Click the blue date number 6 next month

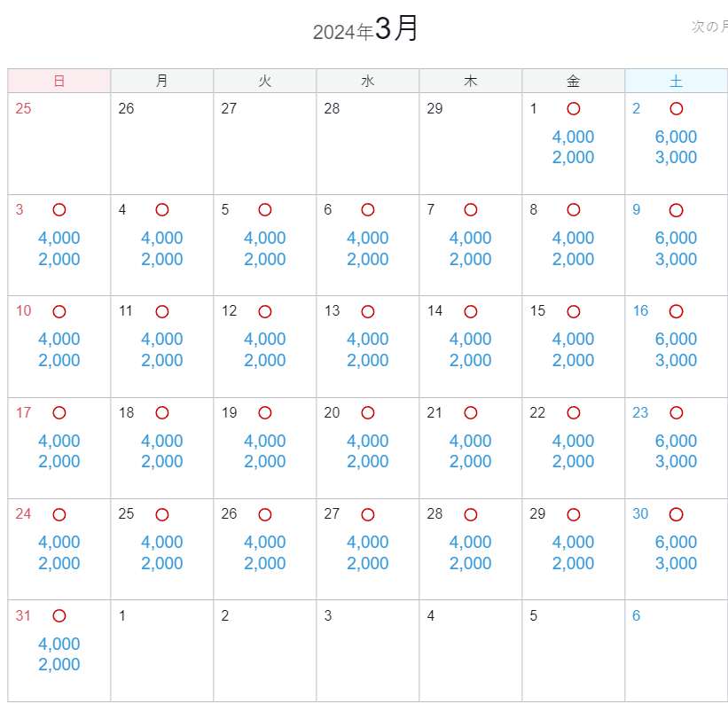click(637, 615)
